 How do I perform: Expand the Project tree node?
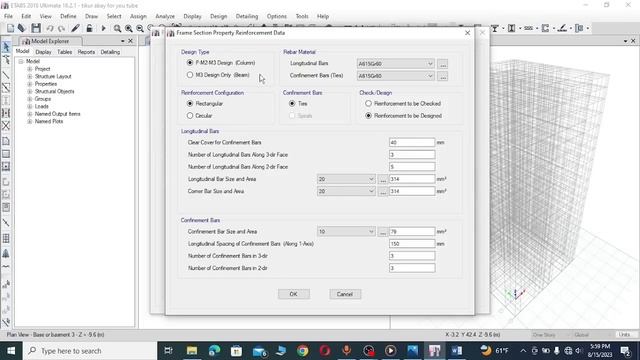click(x=30, y=69)
